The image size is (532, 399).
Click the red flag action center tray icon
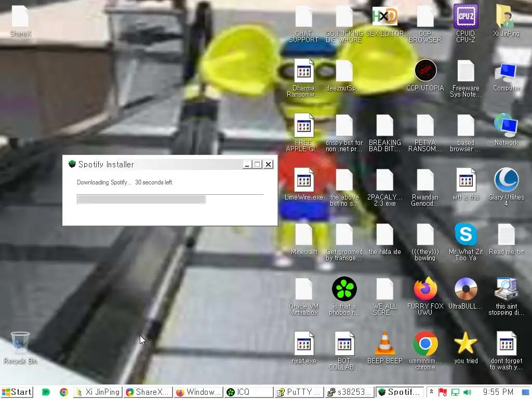pos(443,393)
